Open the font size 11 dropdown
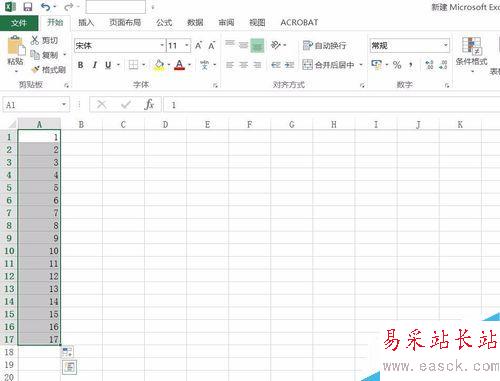This screenshot has width=500, height=381. click(187, 45)
